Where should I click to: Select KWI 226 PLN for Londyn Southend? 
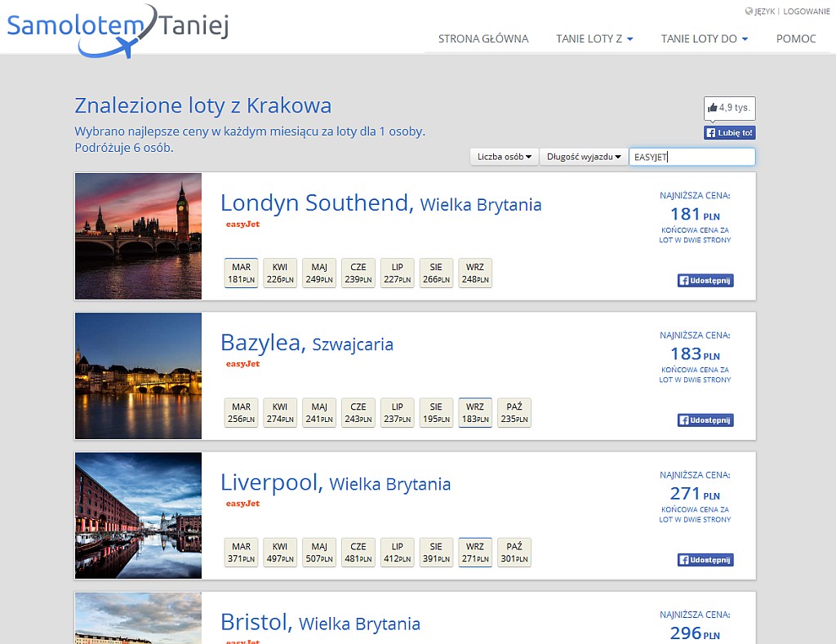click(280, 273)
